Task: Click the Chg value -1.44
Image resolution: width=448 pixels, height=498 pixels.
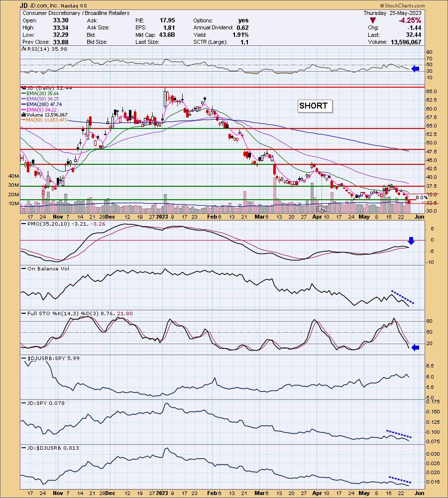Action: [415, 27]
